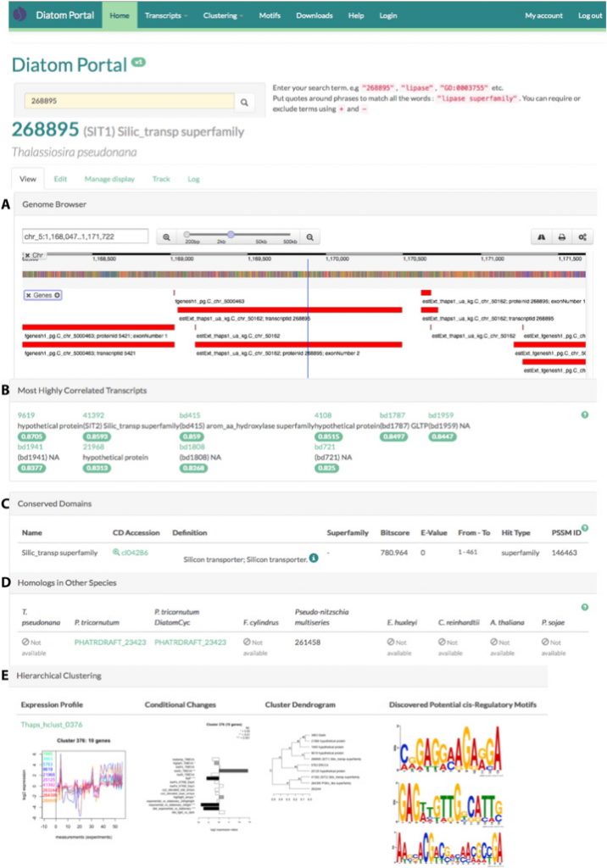The height and width of the screenshot is (868, 607).
Task: Zoom in on the genome browser
Action: click(310, 237)
